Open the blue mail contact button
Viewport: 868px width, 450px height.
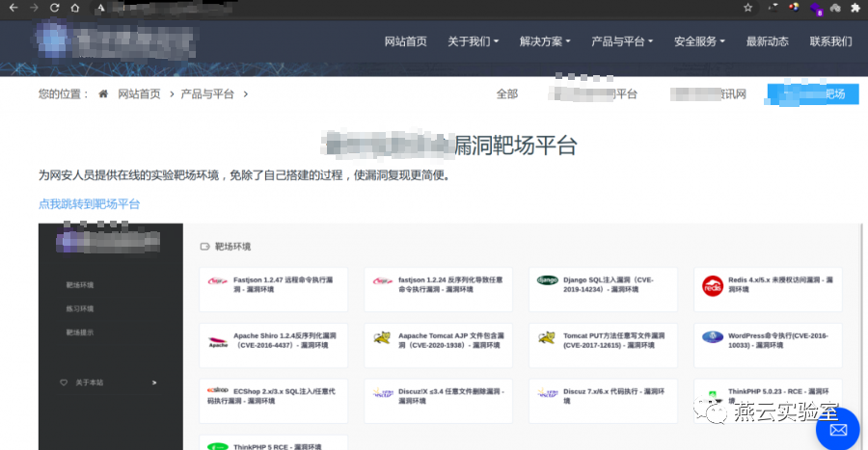[838, 430]
